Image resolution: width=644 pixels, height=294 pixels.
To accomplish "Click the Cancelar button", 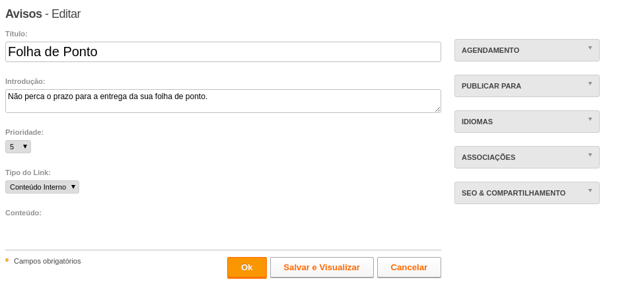I will [409, 268].
